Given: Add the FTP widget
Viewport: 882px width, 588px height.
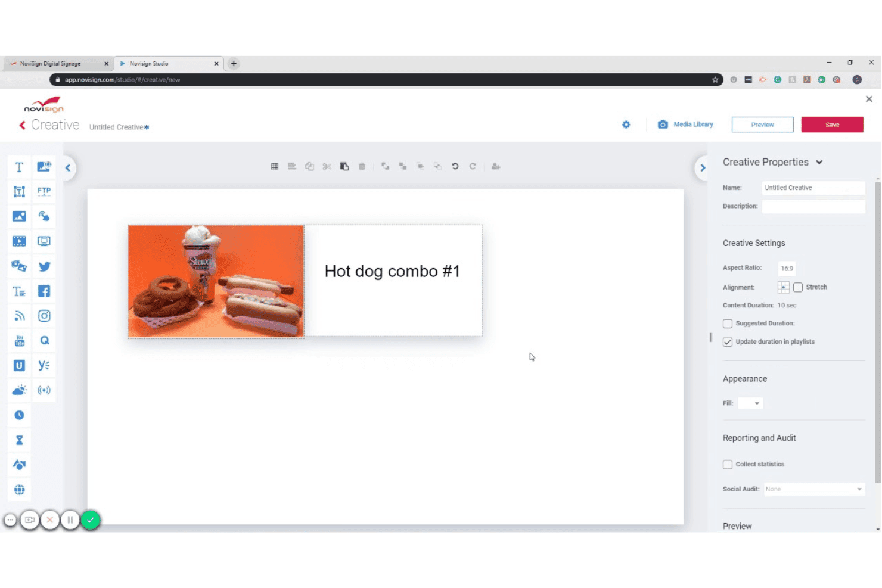Looking at the screenshot, I should (x=44, y=191).
